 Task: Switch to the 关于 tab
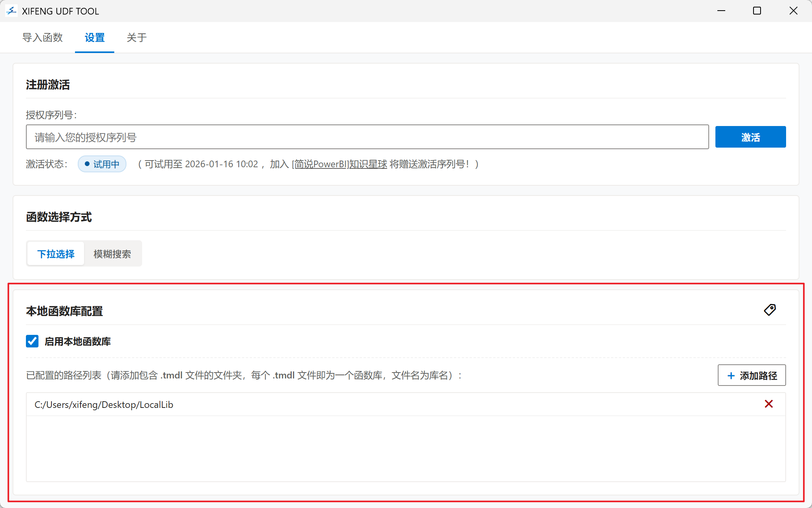(137, 38)
